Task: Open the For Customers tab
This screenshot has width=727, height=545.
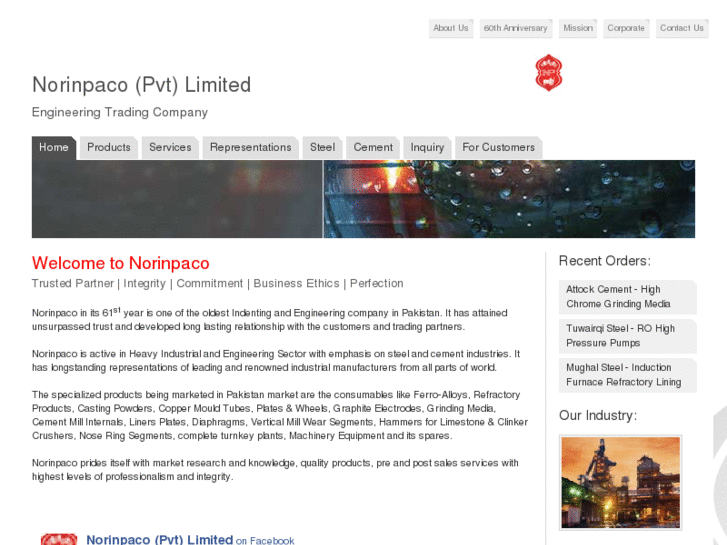Action: pos(499,147)
